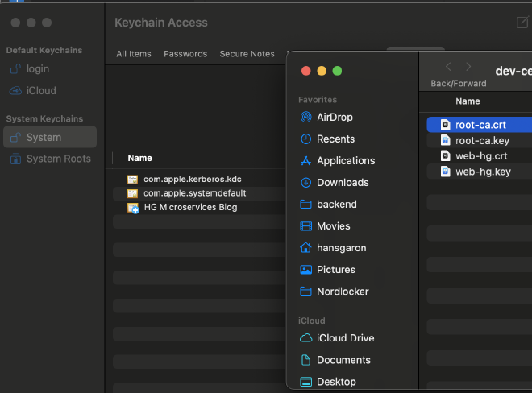
Task: Sort by Name column in Keychain Access
Action: click(139, 158)
